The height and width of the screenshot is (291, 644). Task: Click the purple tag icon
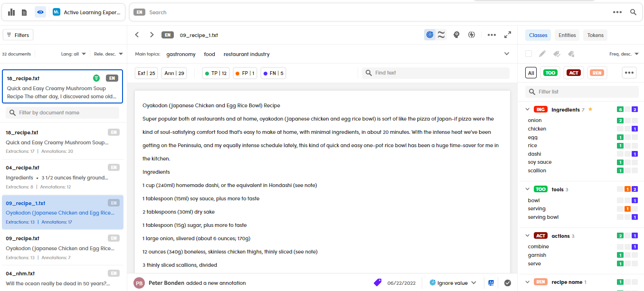tap(378, 282)
